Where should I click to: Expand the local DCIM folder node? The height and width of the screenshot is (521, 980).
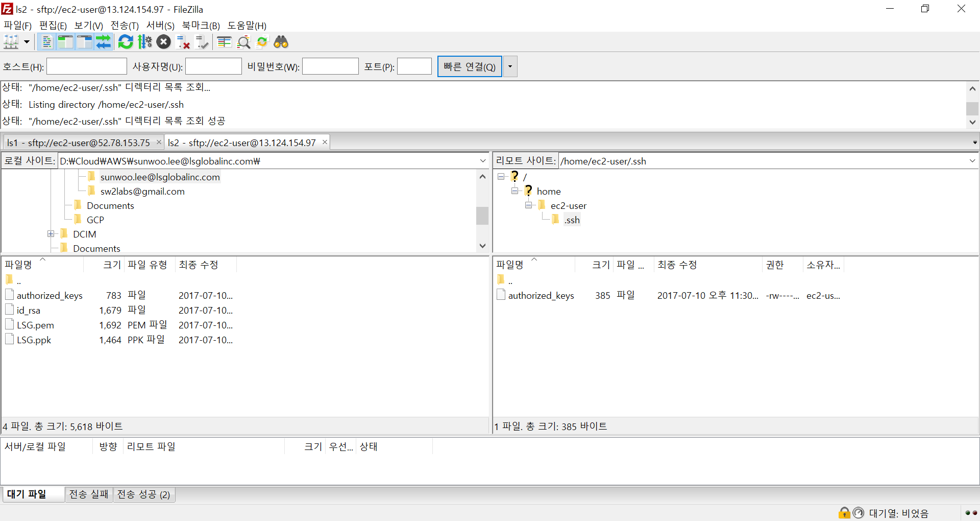click(x=51, y=233)
